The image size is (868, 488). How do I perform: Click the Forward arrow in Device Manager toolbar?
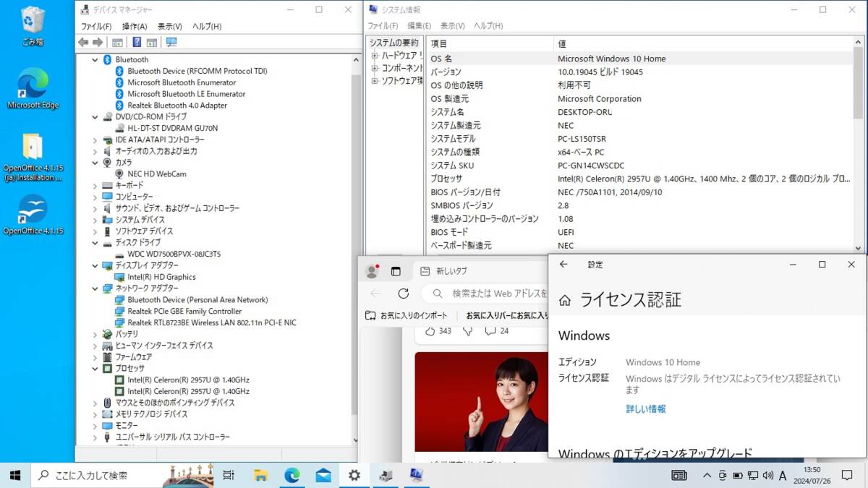[98, 42]
